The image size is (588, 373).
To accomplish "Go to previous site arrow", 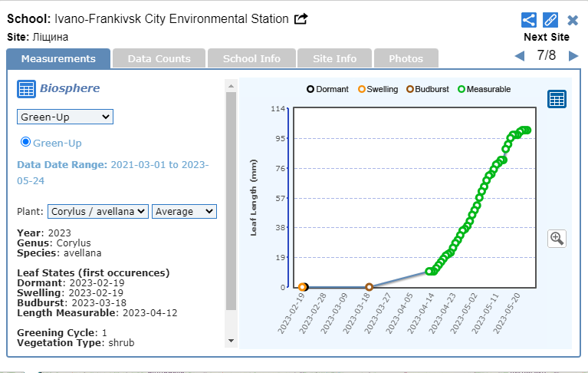I will pos(519,56).
